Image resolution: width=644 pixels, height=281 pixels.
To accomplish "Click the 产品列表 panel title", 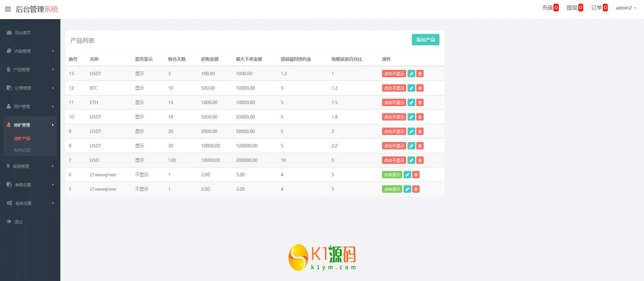I will point(83,41).
